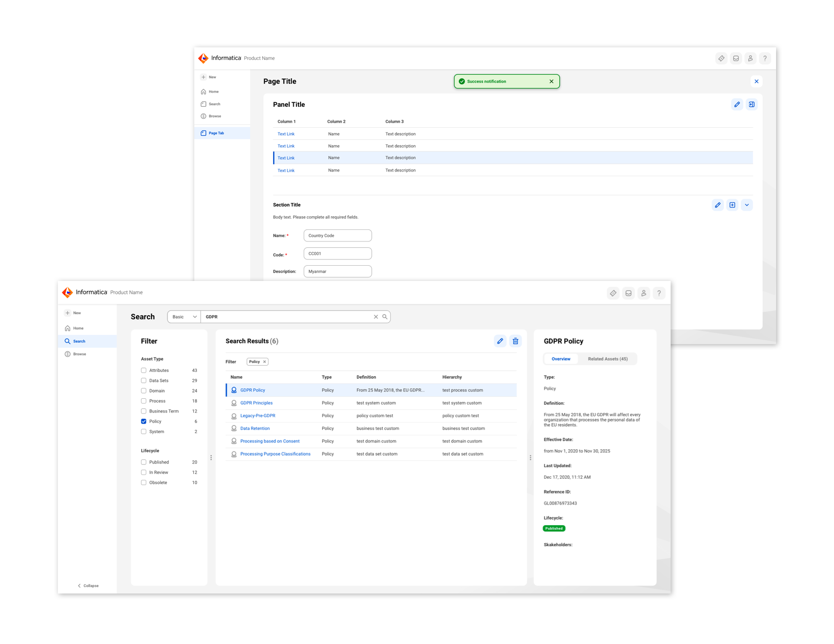Click the help question mark in the Search window header
Viewport: 834px width, 644px height.
(x=659, y=293)
